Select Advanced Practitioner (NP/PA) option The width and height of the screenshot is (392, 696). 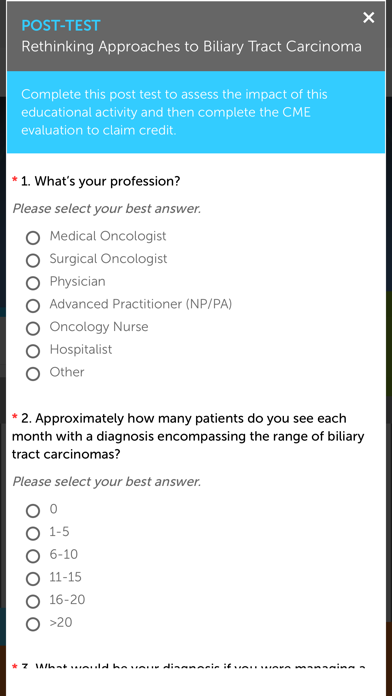click(33, 306)
